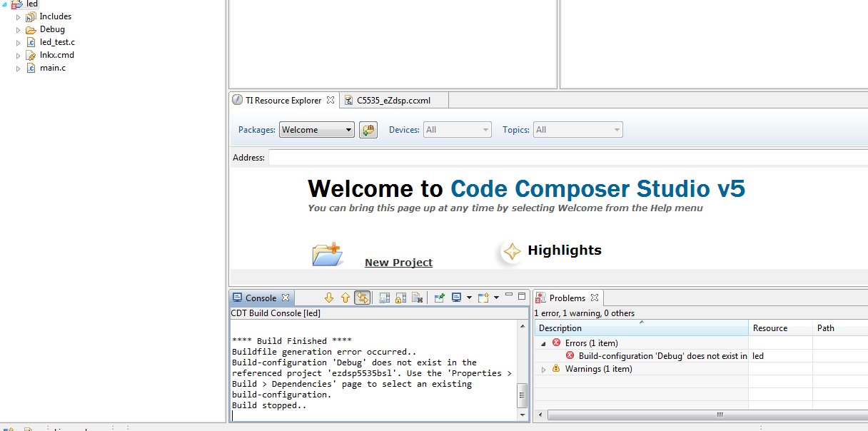Click the error icon on Build-configuration row
The width and height of the screenshot is (868, 431).
(570, 355)
